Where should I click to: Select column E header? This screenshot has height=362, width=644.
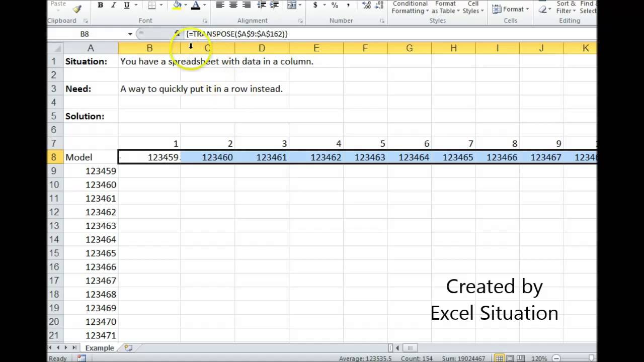[316, 48]
